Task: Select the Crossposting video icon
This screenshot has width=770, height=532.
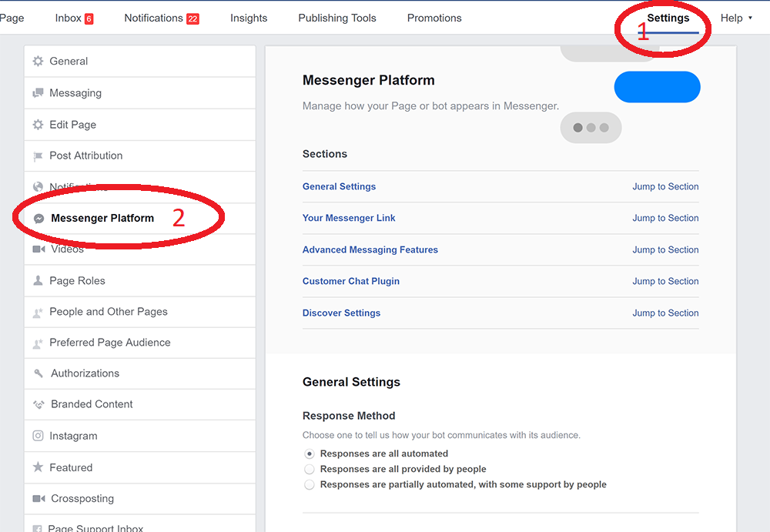Action: coord(38,498)
